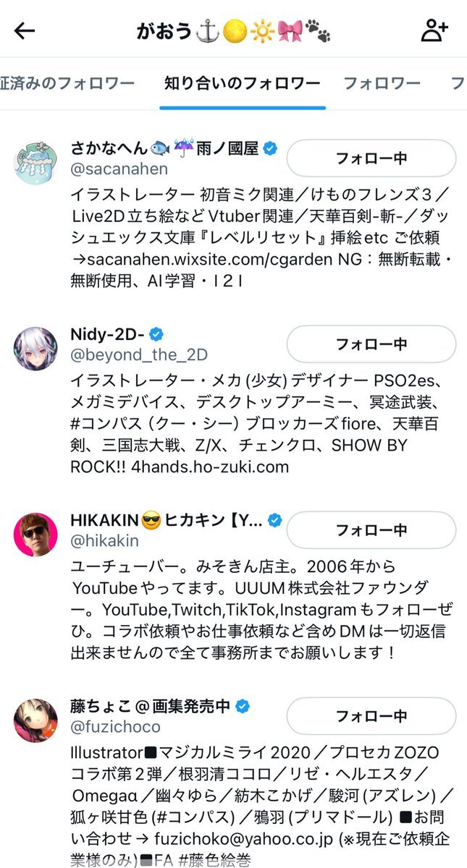The width and height of the screenshot is (467, 868).
Task: Tap verified badge next to HIKAKIN name
Action: 275,520
